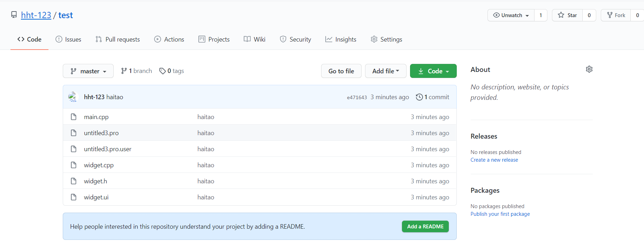Image resolution: width=644 pixels, height=250 pixels.
Task: Click the file icon next to main.cpp
Action: 74,117
